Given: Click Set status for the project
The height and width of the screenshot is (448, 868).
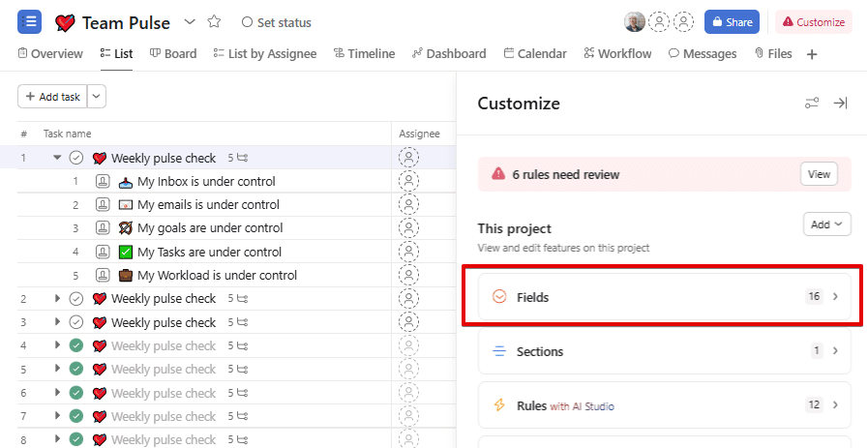Looking at the screenshot, I should pos(277,22).
